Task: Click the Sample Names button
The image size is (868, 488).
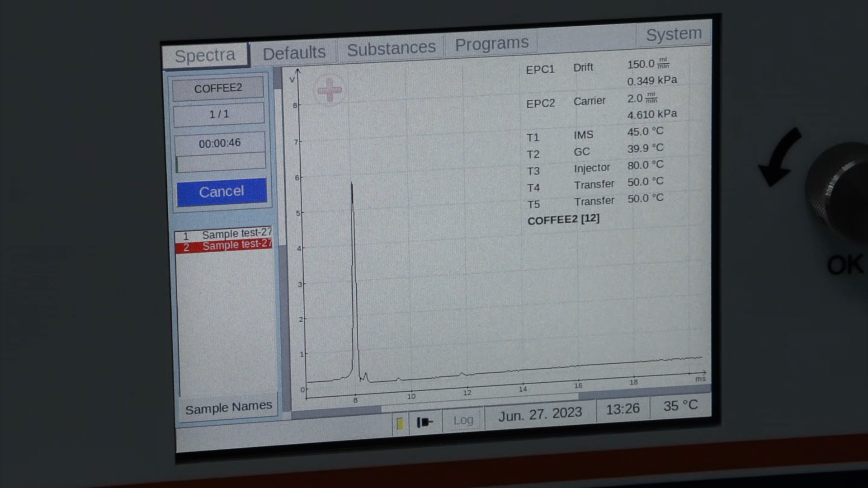Action: [x=228, y=408]
